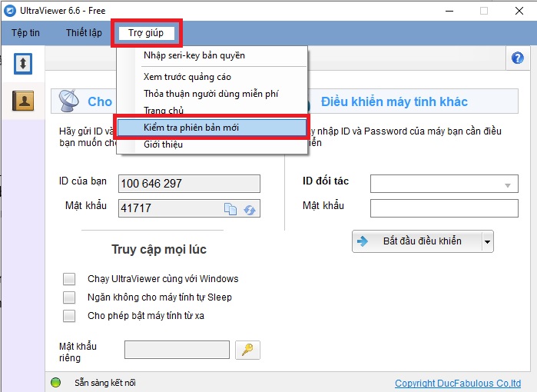
Task: Open the Tệp tin menu
Action: coord(25,33)
